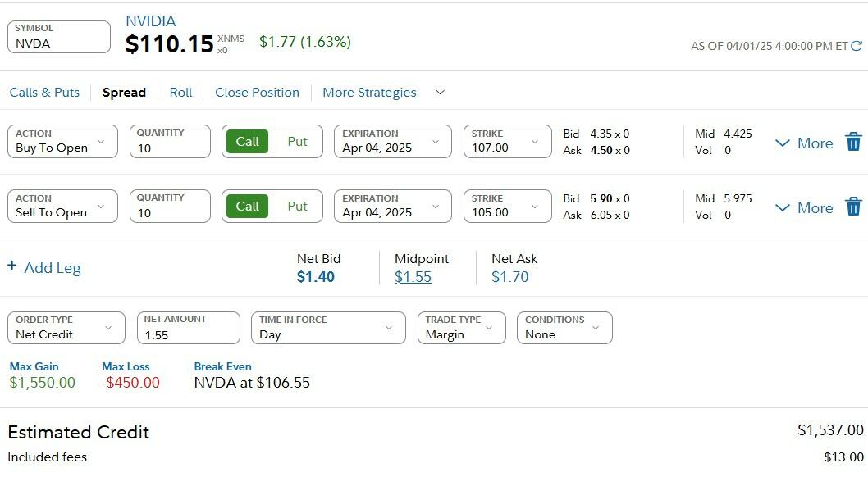The height and width of the screenshot is (477, 868).
Task: Open the Net Credit order type dropdown
Action: click(66, 328)
